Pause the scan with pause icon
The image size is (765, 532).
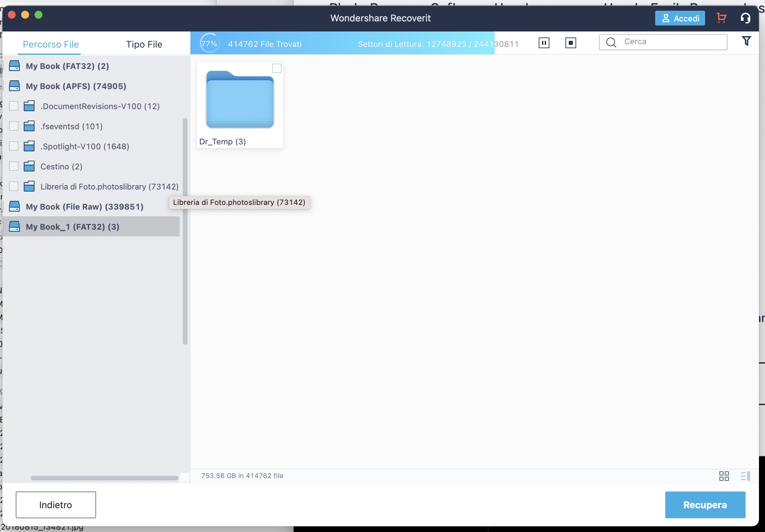click(x=544, y=43)
